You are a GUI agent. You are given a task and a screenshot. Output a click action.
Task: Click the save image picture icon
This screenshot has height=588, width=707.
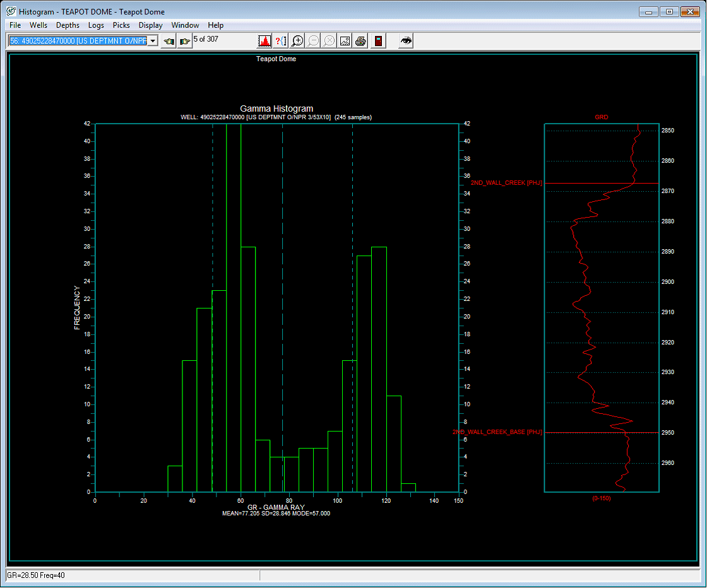tap(345, 41)
